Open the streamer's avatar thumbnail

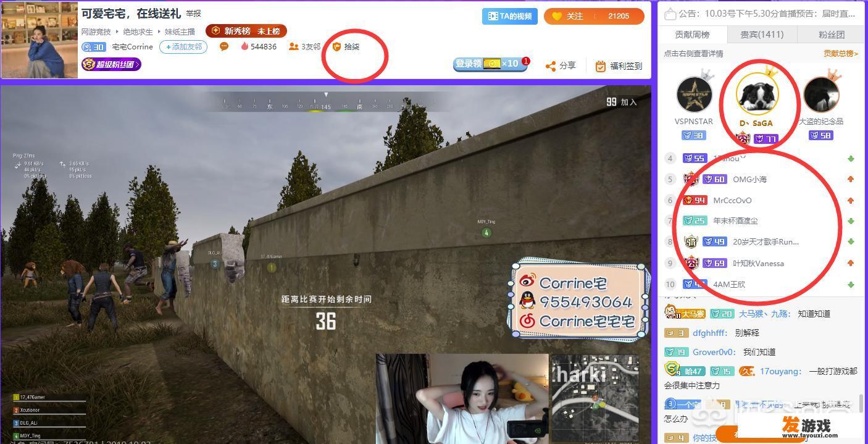coord(40,40)
